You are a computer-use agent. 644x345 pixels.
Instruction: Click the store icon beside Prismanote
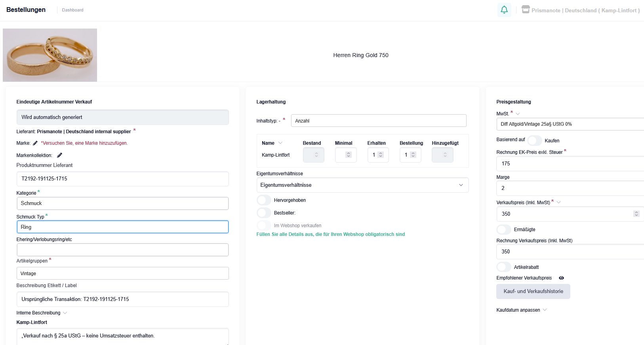point(526,10)
